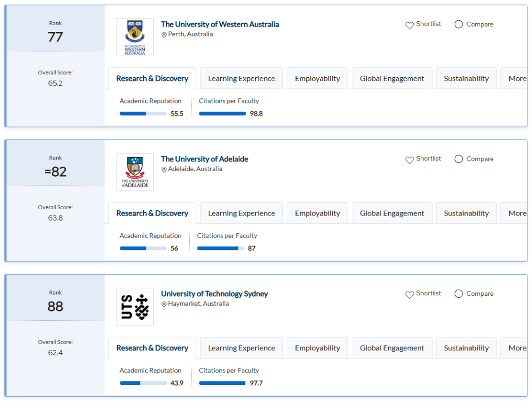
Task: Switch to Learning Experience tab for UTS
Action: 241,348
